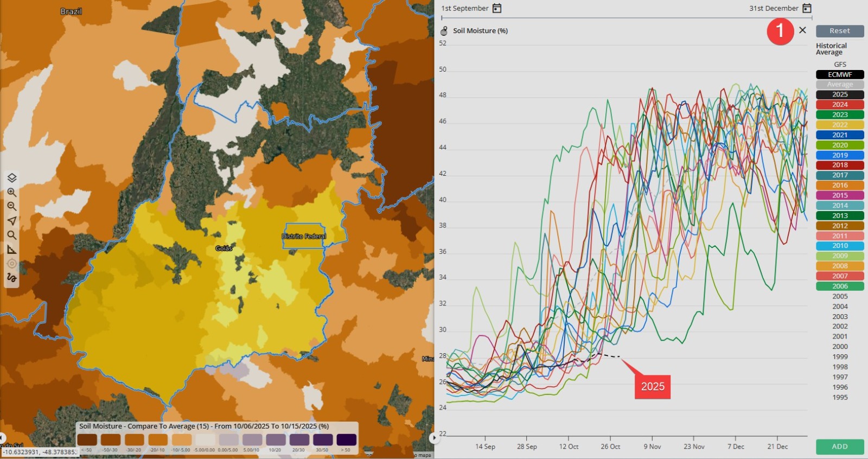The height and width of the screenshot is (459, 868).
Task: Click the green ADD button
Action: click(840, 447)
